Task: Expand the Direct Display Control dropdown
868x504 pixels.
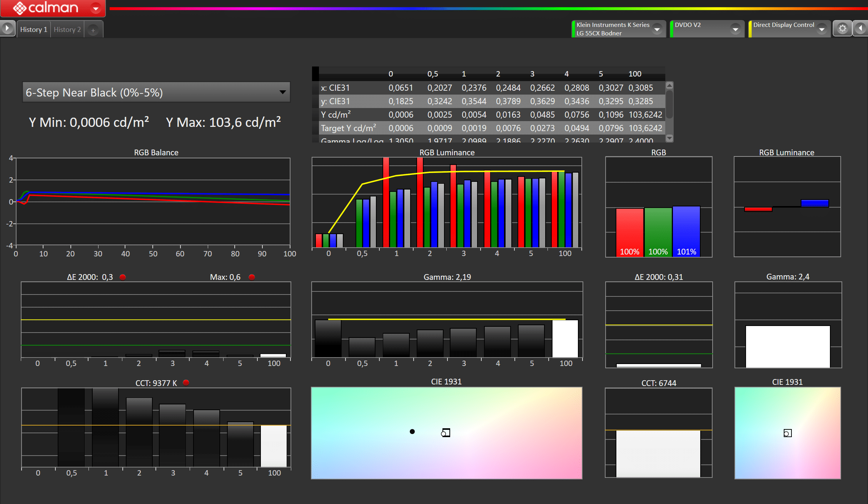Action: pos(821,29)
